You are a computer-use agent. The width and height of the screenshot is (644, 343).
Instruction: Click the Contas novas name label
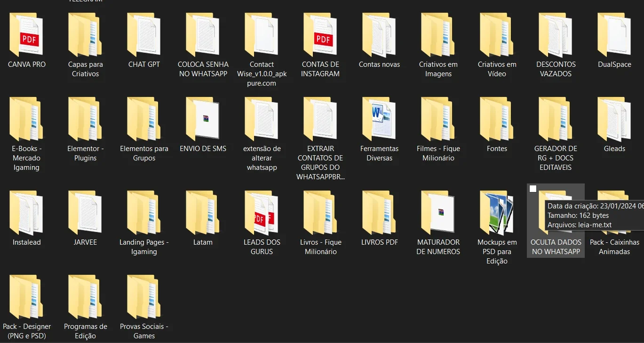(379, 64)
